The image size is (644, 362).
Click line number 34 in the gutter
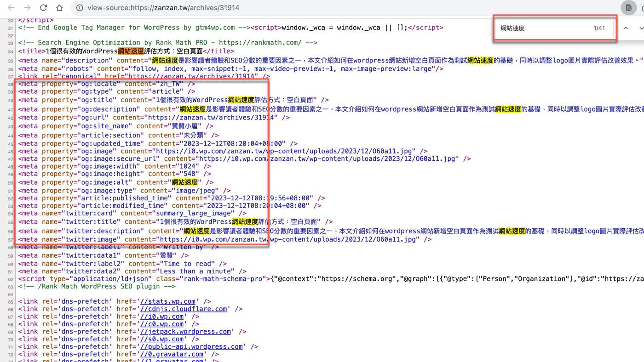pyautogui.click(x=11, y=51)
